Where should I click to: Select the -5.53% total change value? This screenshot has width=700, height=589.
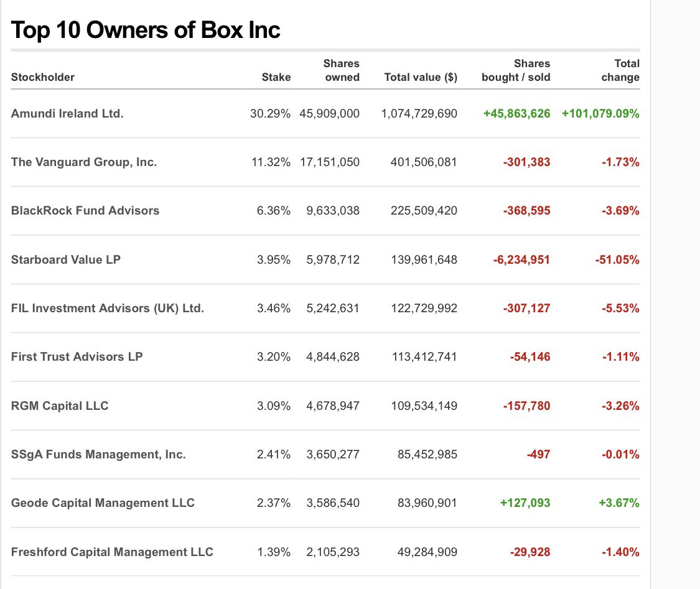pyautogui.click(x=620, y=308)
